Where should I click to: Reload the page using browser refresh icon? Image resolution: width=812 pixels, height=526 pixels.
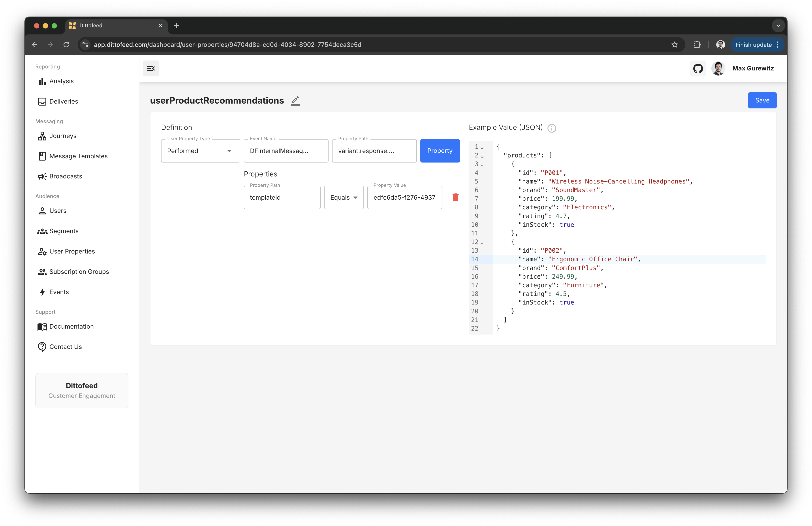[66, 45]
